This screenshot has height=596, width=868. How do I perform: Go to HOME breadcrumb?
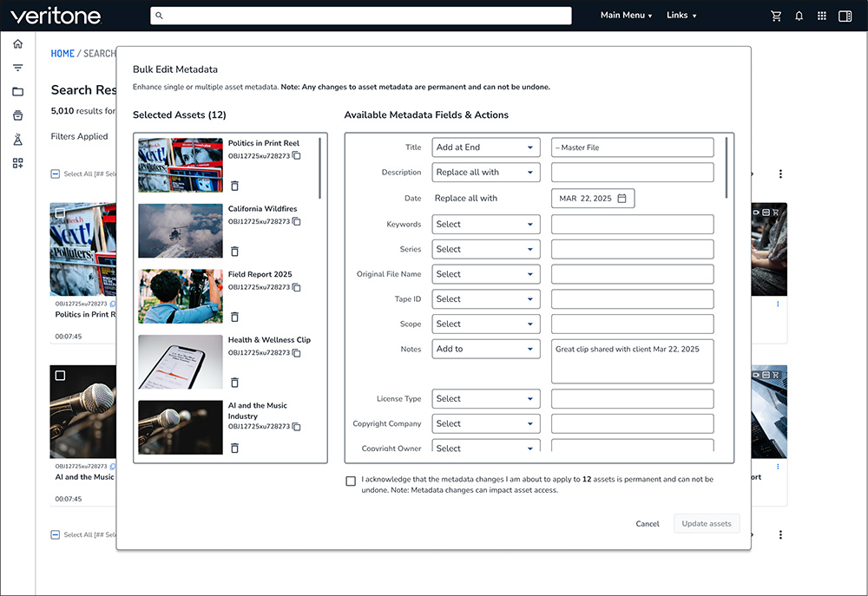(x=62, y=54)
